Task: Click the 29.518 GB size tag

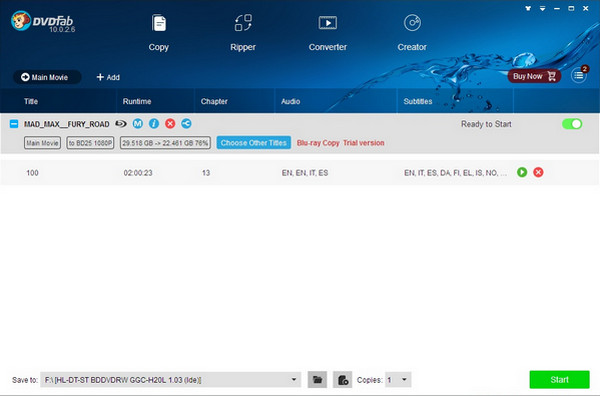Action: [x=165, y=143]
